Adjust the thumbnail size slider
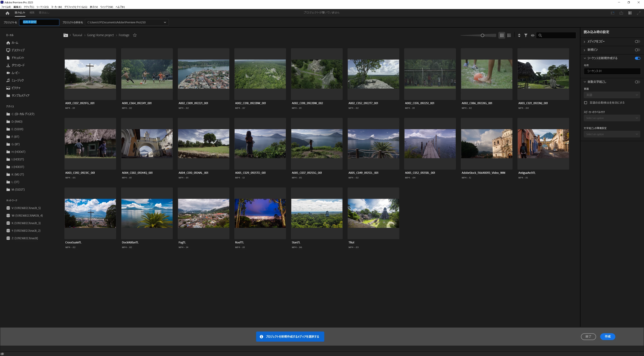The image size is (644, 356). pyautogui.click(x=482, y=36)
